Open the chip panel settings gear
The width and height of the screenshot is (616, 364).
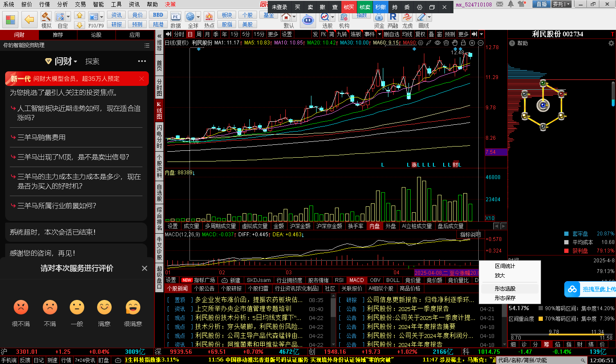(x=611, y=43)
